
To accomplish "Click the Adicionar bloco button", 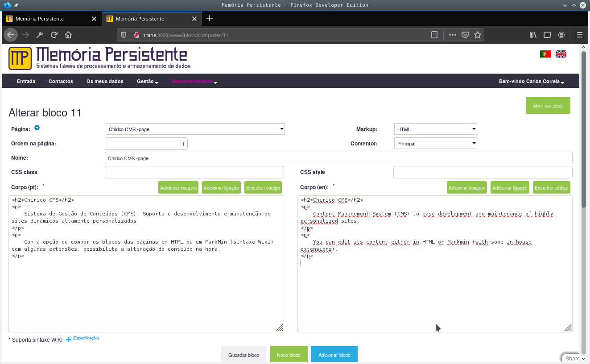I will (334, 355).
